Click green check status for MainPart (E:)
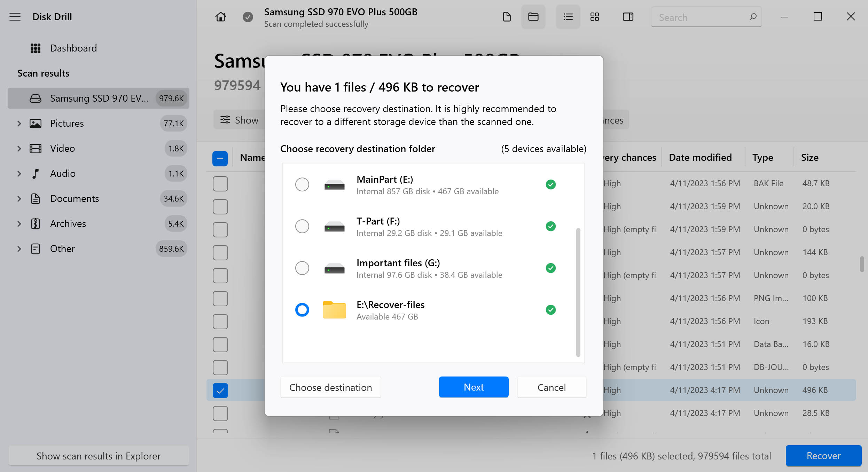 point(550,184)
